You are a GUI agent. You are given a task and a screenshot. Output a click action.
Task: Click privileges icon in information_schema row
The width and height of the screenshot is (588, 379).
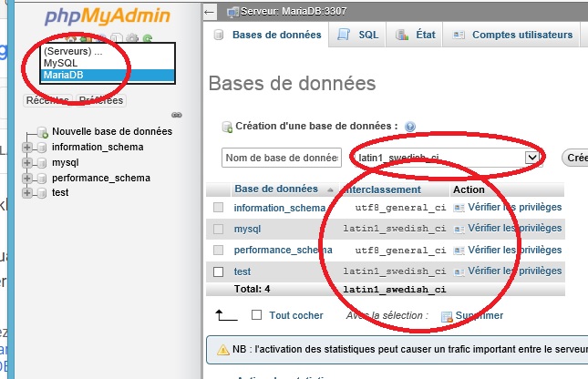point(459,208)
